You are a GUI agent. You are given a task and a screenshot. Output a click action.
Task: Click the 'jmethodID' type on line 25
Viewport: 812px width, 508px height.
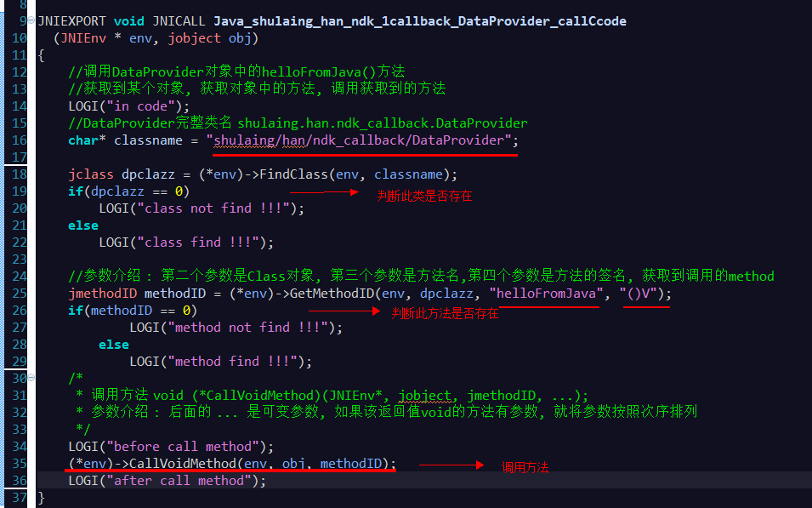coord(103,294)
